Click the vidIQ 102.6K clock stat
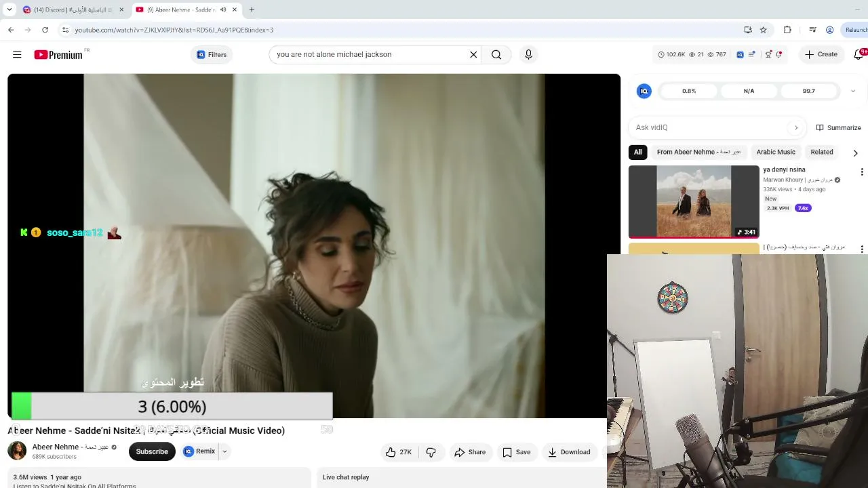Image resolution: width=868 pixels, height=488 pixels. [671, 54]
